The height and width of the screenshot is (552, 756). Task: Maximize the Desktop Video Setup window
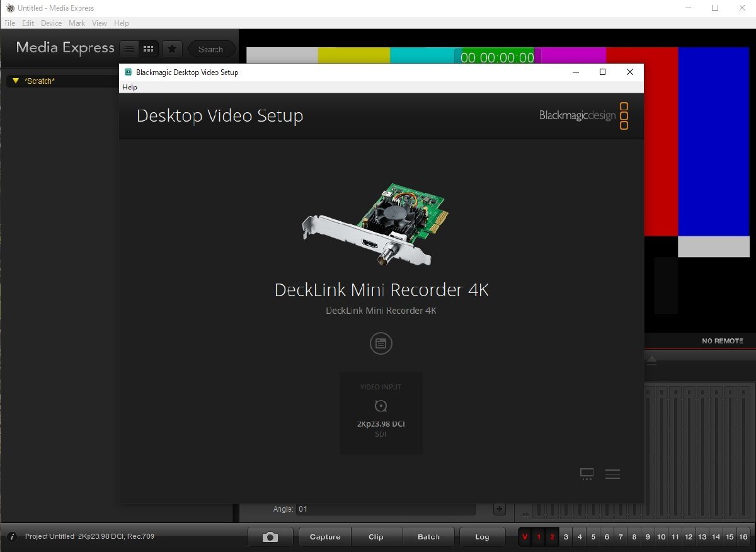602,72
